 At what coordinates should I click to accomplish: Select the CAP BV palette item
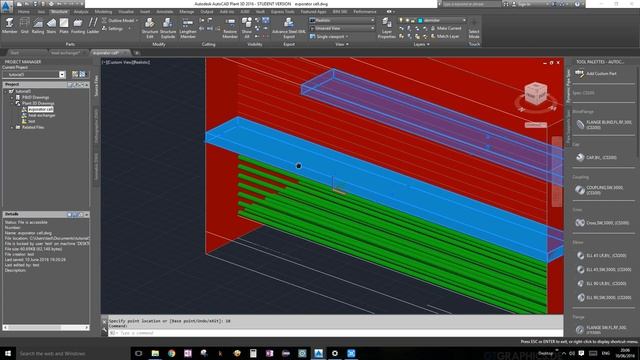(x=596, y=157)
